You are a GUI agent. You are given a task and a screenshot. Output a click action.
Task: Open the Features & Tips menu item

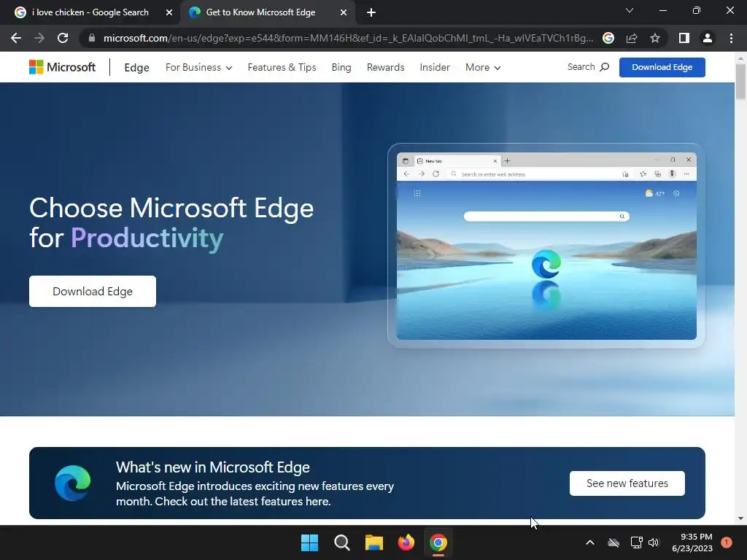(282, 68)
